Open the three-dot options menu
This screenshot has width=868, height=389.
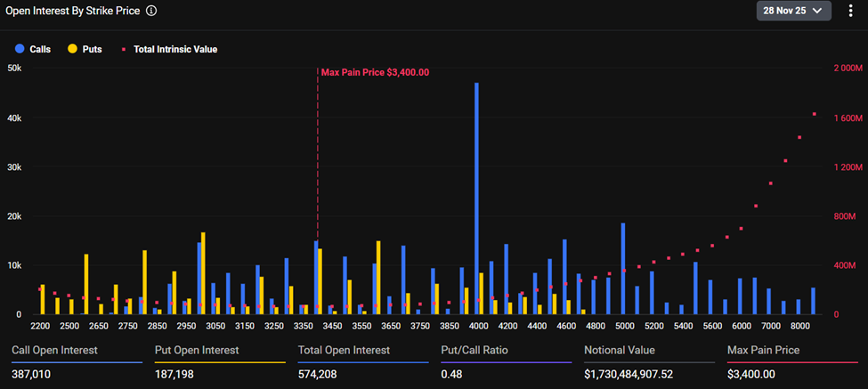[x=850, y=11]
